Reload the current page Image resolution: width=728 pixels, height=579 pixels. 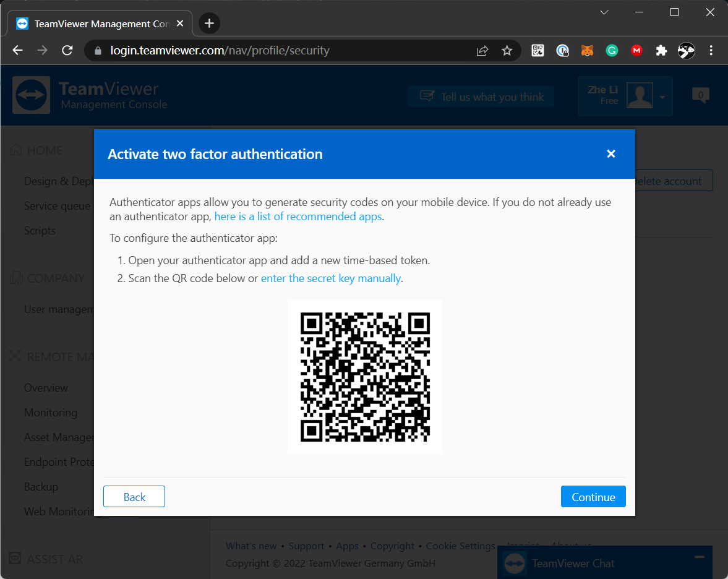[x=67, y=50]
